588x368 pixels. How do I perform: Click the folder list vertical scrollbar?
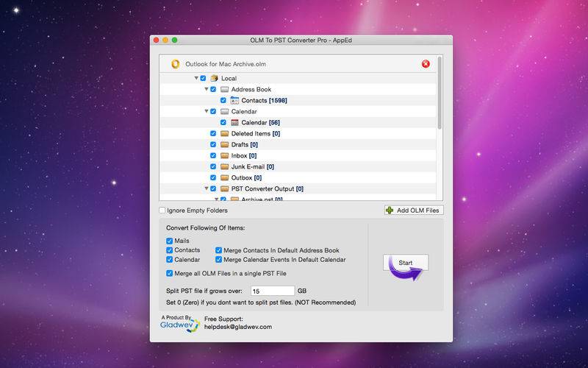[x=440, y=94]
